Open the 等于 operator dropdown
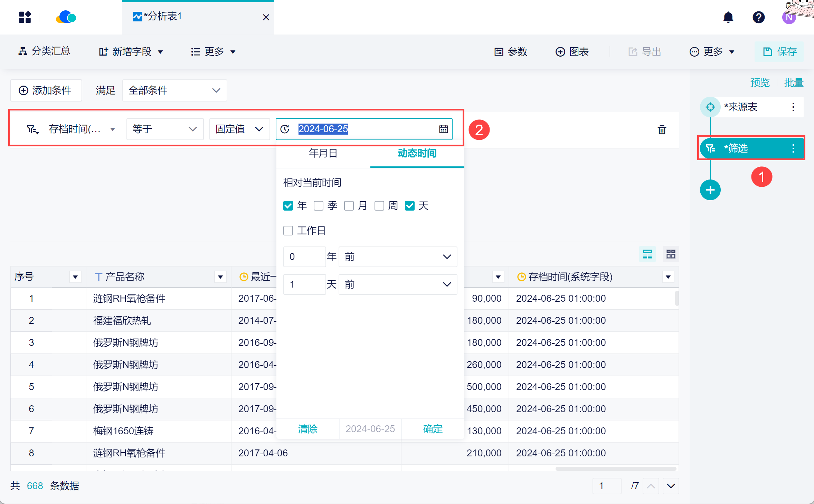 165,129
